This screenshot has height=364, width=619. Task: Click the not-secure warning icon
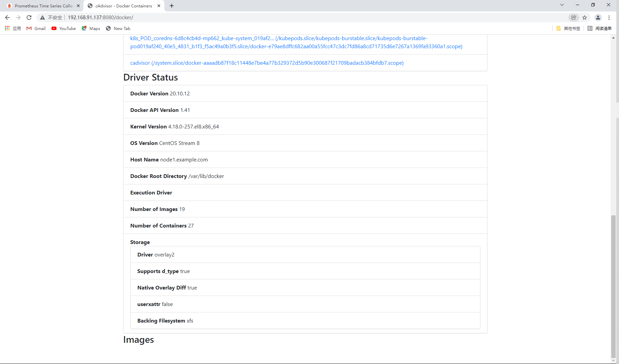click(x=43, y=18)
